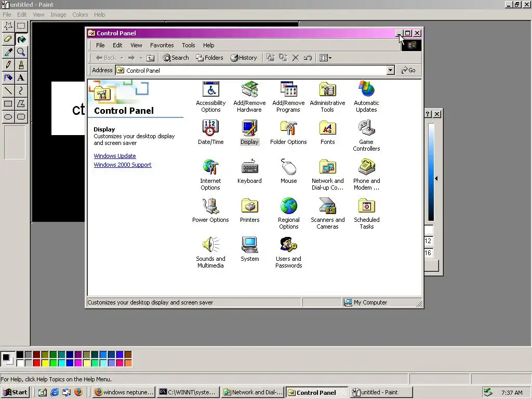Open the Fonts folder
The width and height of the screenshot is (532, 399).
pos(327,132)
